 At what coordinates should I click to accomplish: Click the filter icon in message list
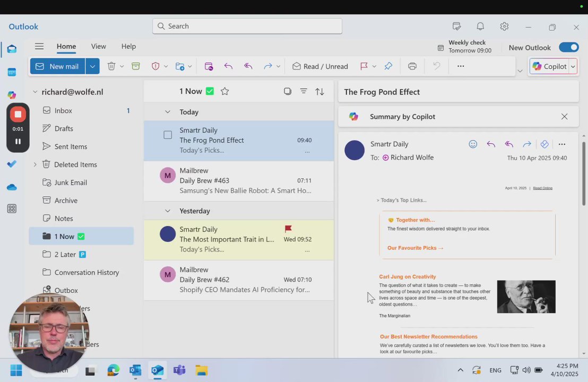point(304,91)
